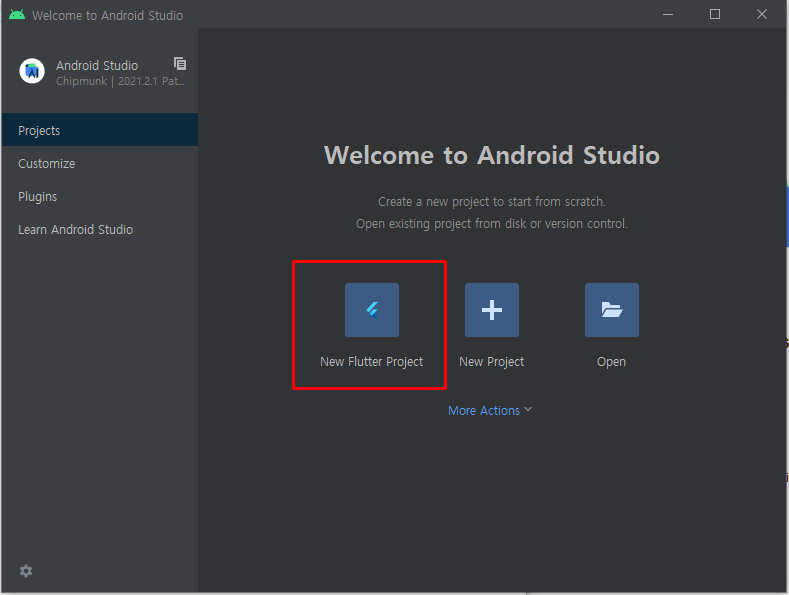The height and width of the screenshot is (595, 789).
Task: Select the Projects tab
Action: click(x=100, y=130)
